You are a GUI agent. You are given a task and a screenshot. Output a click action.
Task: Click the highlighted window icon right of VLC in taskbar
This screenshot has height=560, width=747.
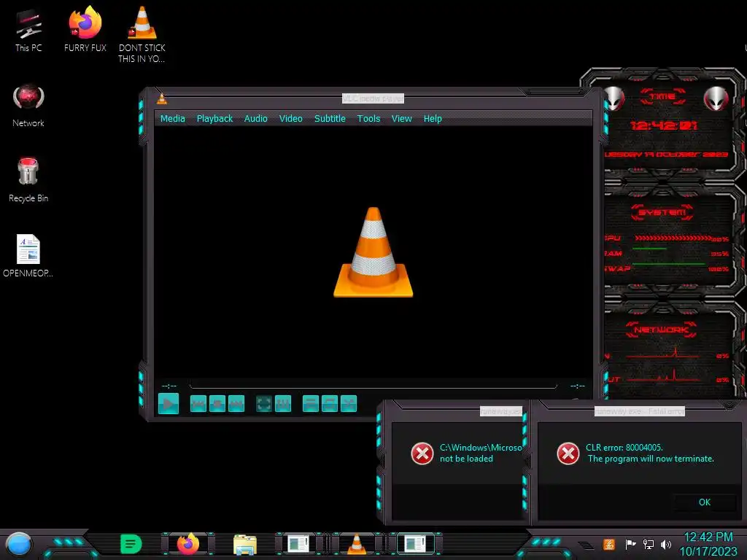click(415, 544)
